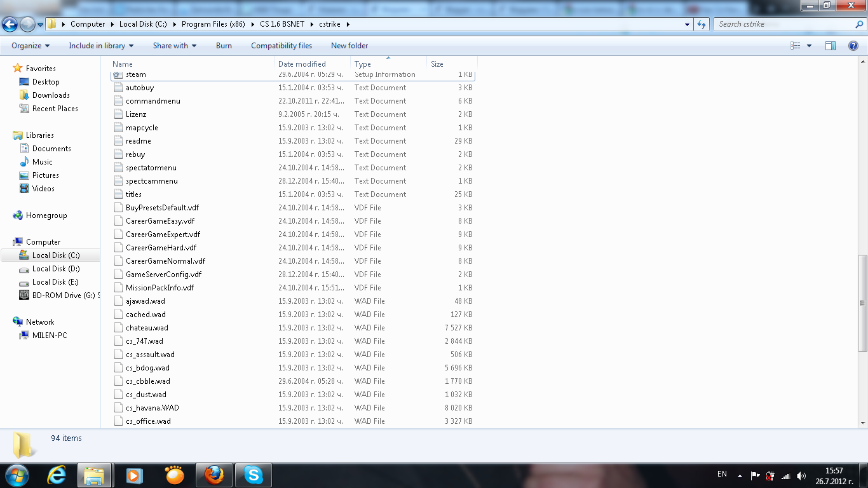Click the BuyPresetsDefault.vdf file icon
The image size is (868, 488).
118,208
